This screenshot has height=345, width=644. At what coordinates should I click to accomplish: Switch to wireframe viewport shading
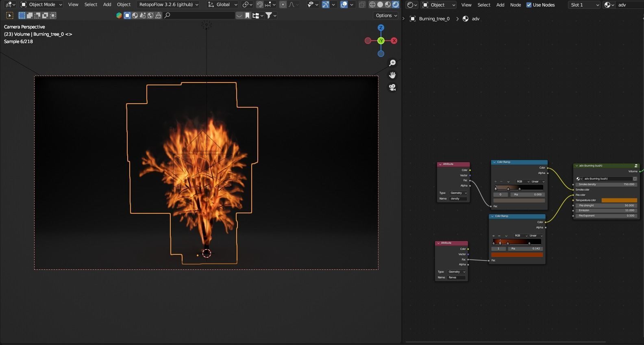pyautogui.click(x=372, y=4)
